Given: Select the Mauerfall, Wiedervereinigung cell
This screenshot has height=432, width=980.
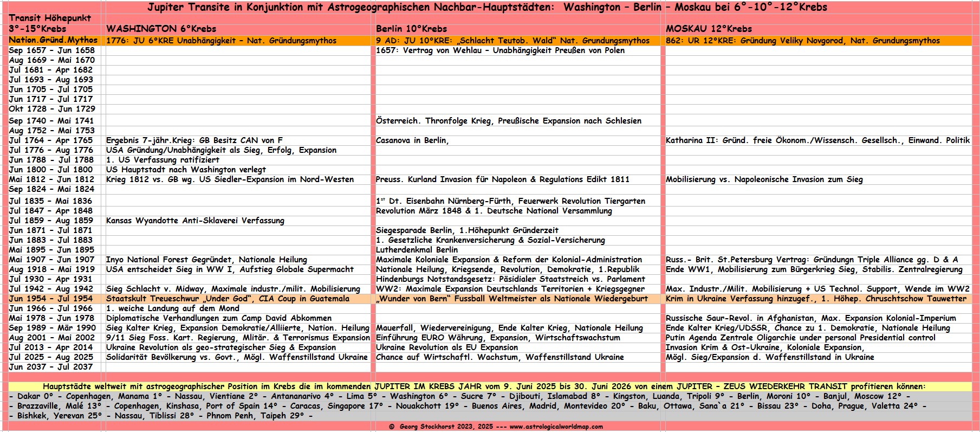Looking at the screenshot, I should click(509, 328).
